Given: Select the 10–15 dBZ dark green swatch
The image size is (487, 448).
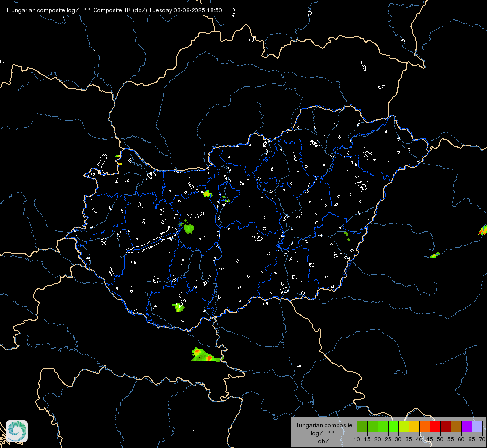Looking at the screenshot, I should [x=362, y=427].
